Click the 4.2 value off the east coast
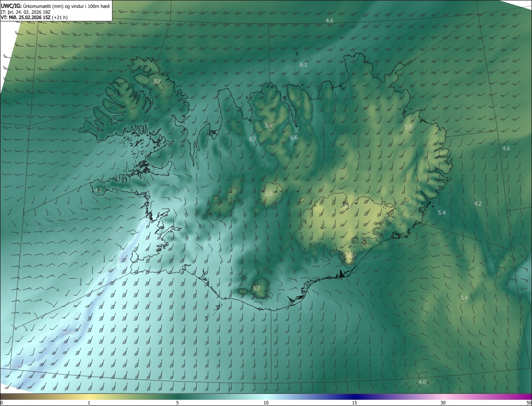532x406 pixels. click(478, 203)
